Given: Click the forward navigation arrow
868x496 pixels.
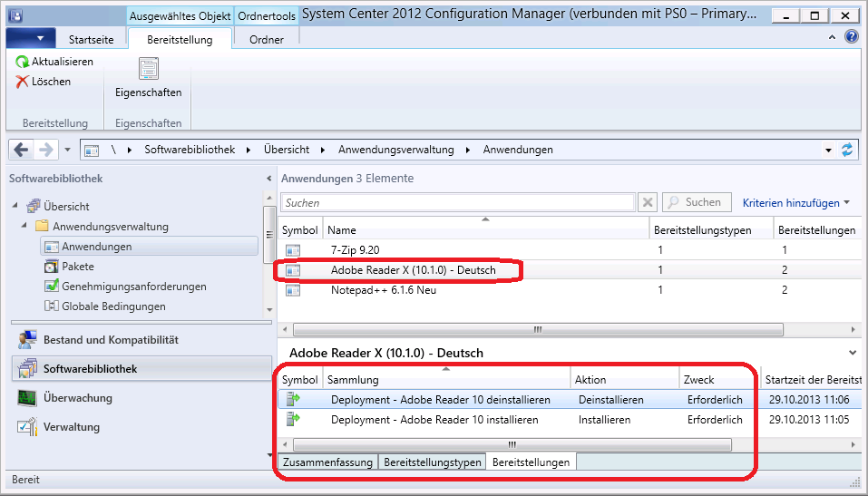Looking at the screenshot, I should [46, 150].
